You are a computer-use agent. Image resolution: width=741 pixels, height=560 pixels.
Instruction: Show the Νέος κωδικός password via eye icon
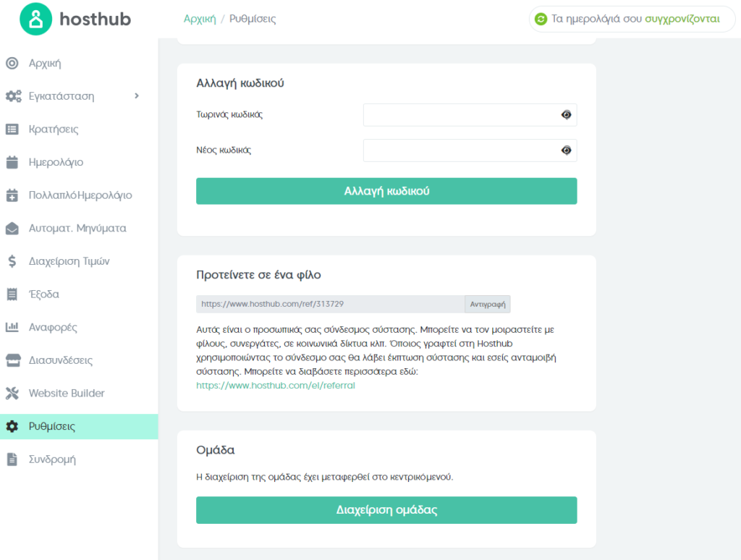tap(566, 150)
